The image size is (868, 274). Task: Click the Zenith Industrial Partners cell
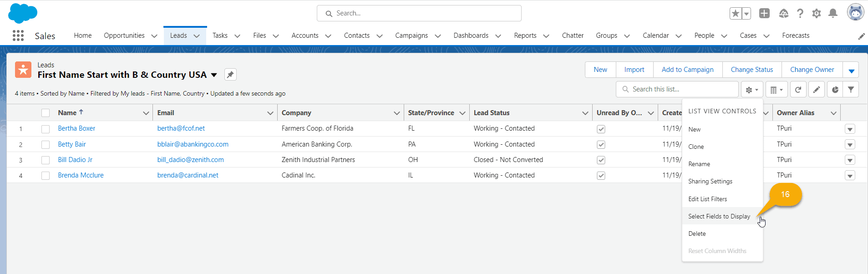[x=318, y=160]
